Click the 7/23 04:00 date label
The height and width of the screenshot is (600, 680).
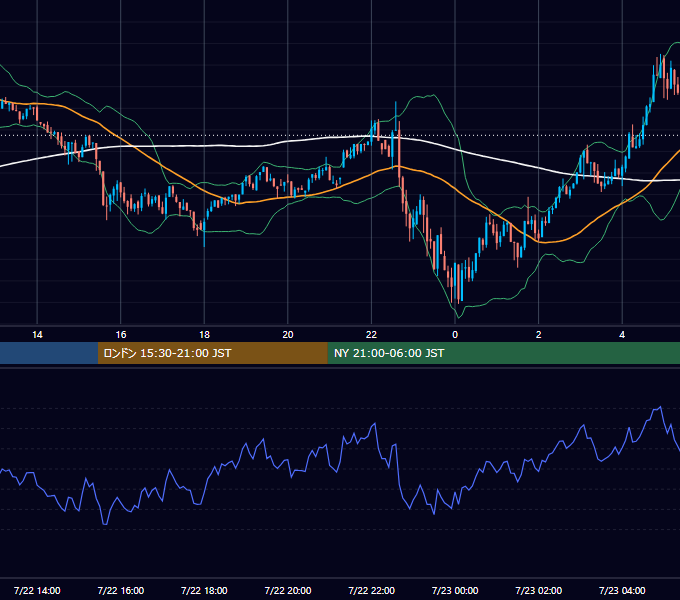[x=622, y=590]
